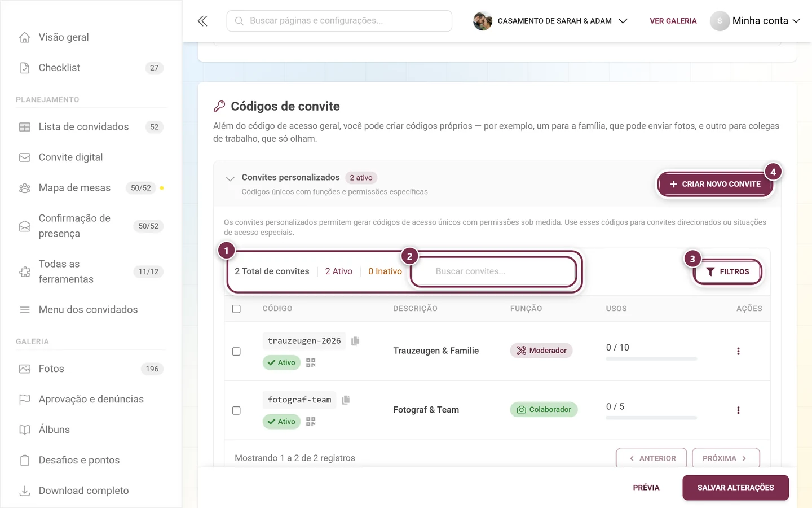Open actions menu for Fotograf & Team
The image size is (812, 508).
coord(738,410)
